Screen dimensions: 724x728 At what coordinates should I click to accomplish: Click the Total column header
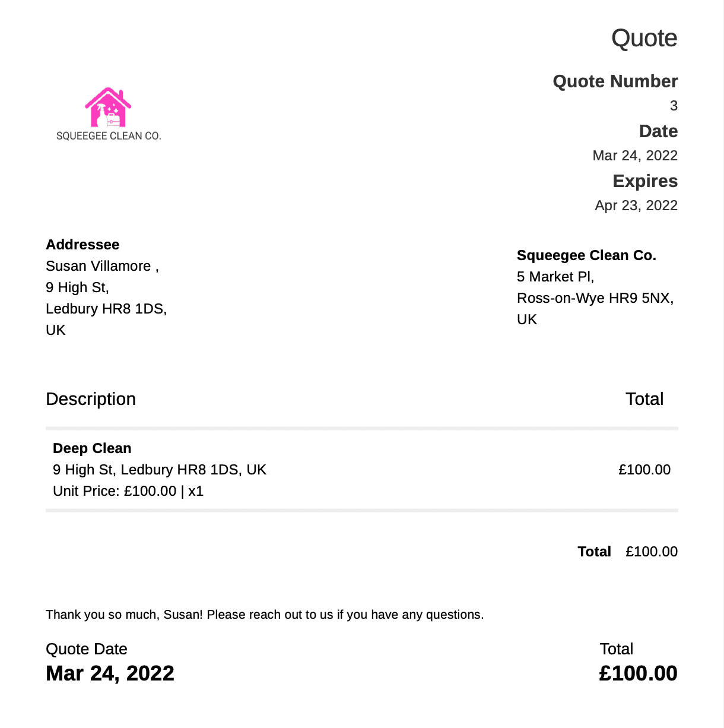click(644, 399)
